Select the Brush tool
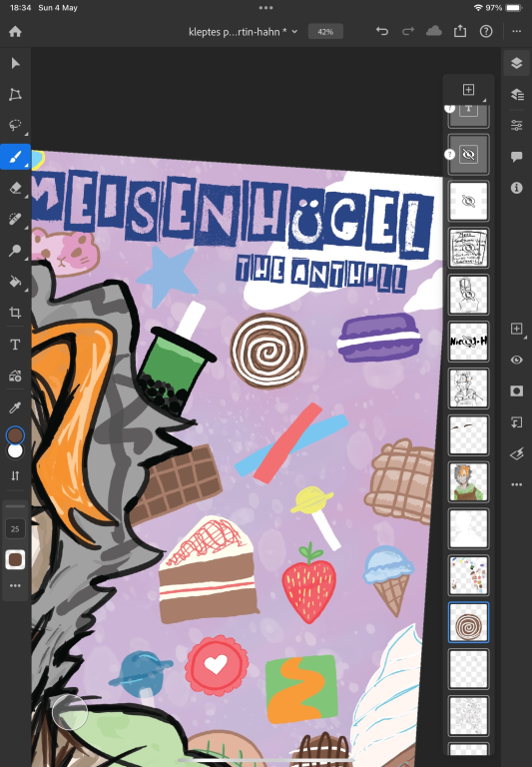532x767 pixels. pyautogui.click(x=15, y=157)
